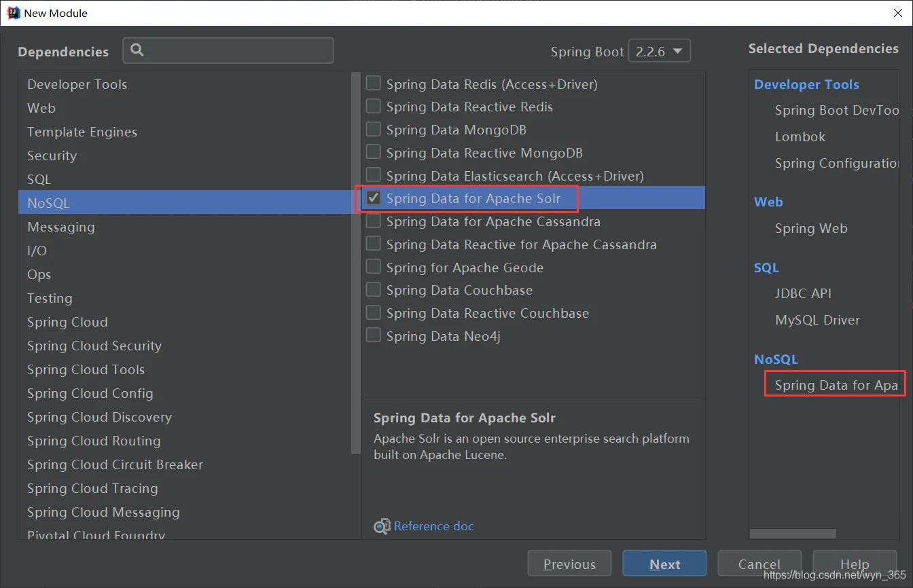Screen dimensions: 913x588
Task: Choose the Ops category
Action: 185,274
